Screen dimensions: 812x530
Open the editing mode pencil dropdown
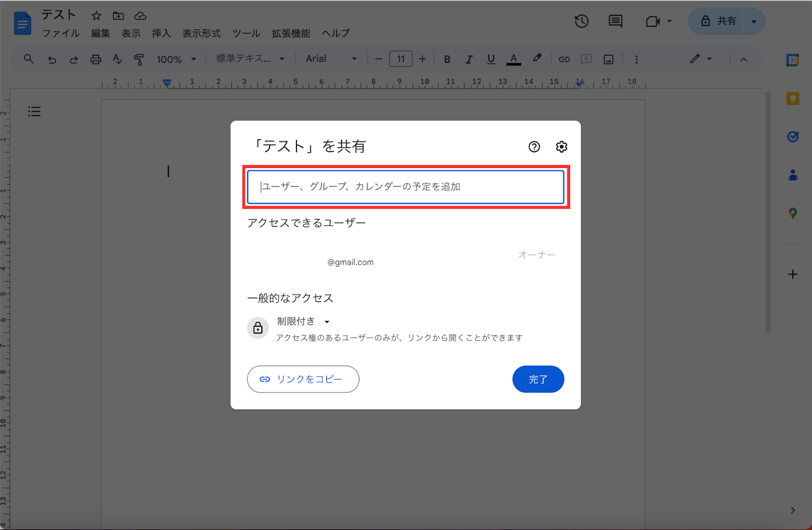pyautogui.click(x=701, y=59)
